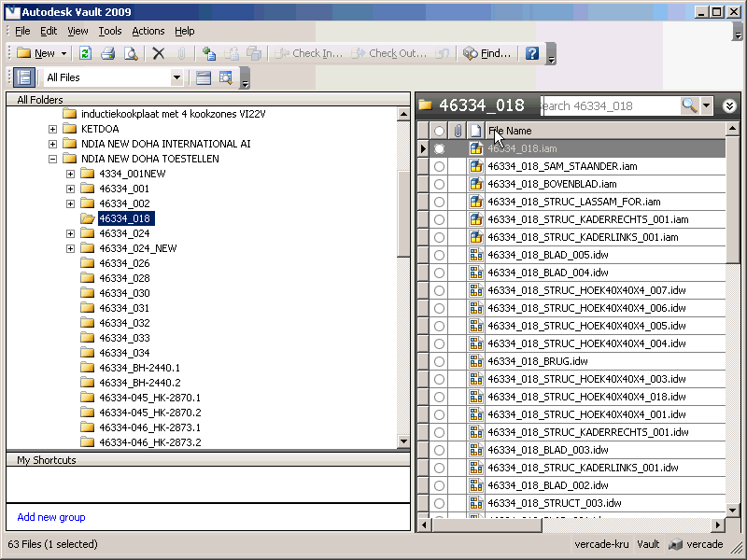
Task: Click the drawing icon of 46334_018_STRUCT_003.idw
Action: pos(475,503)
